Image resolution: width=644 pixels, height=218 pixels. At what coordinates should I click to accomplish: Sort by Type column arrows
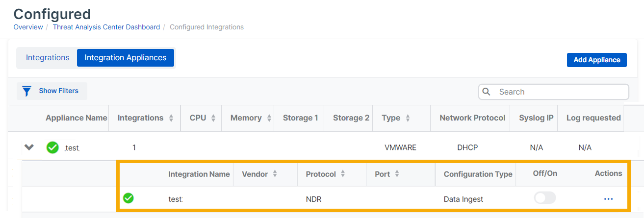tap(408, 118)
